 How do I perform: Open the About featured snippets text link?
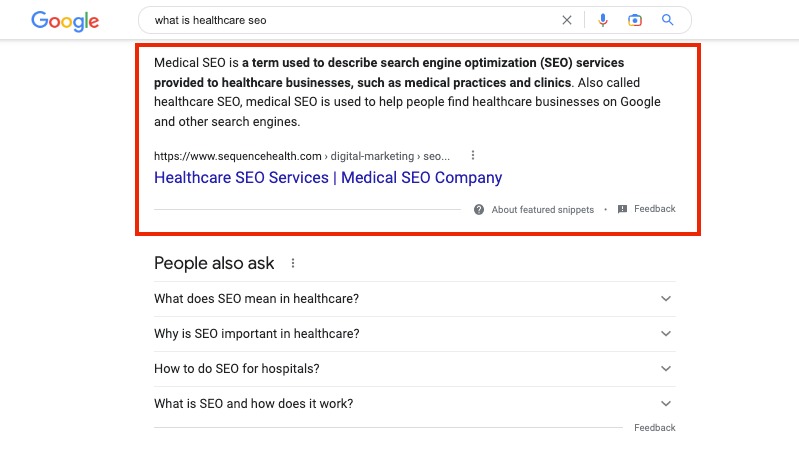(542, 210)
